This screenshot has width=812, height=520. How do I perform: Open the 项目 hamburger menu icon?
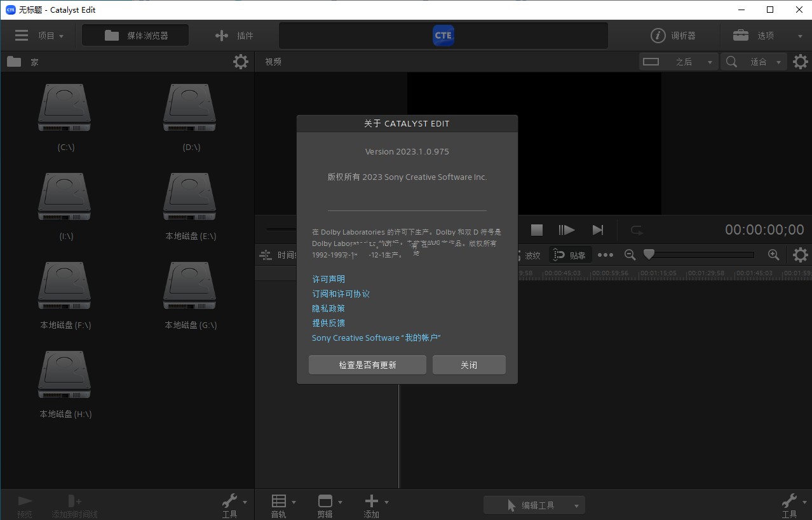22,36
